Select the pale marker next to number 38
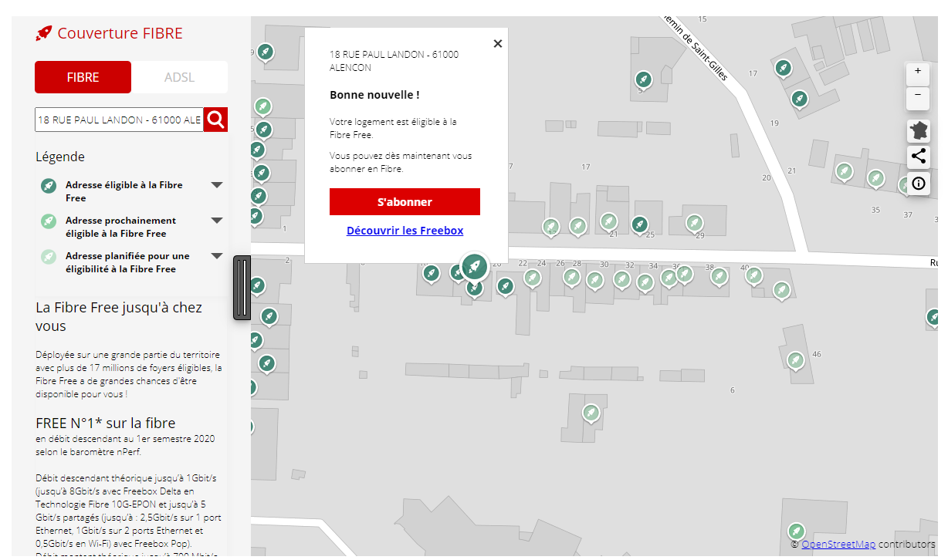Image resolution: width=948 pixels, height=560 pixels. tap(719, 276)
